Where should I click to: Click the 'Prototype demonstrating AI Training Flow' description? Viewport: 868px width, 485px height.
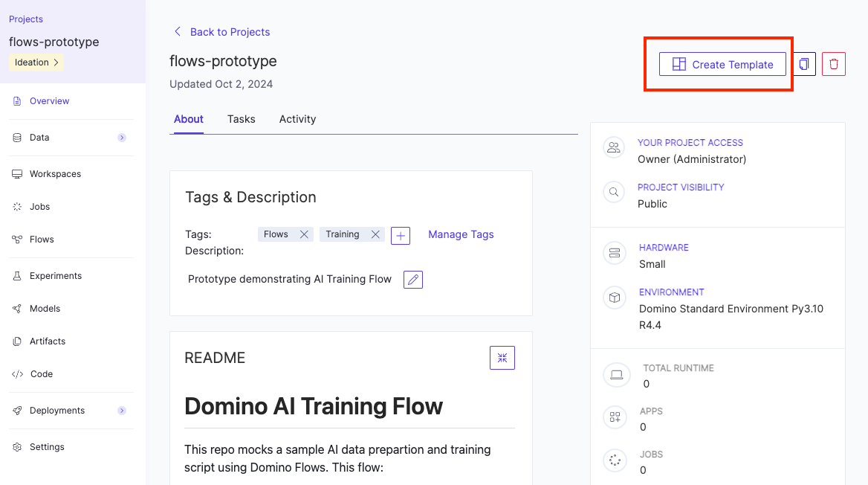tap(290, 280)
